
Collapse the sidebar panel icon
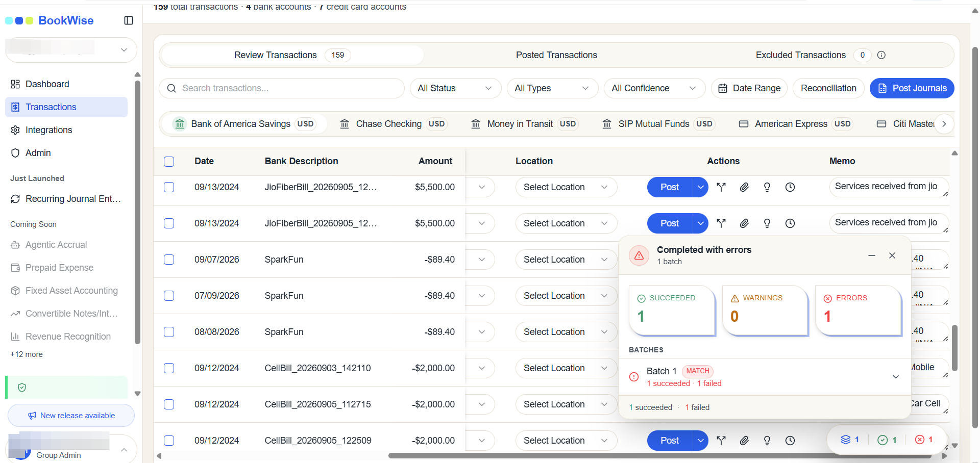tap(129, 20)
